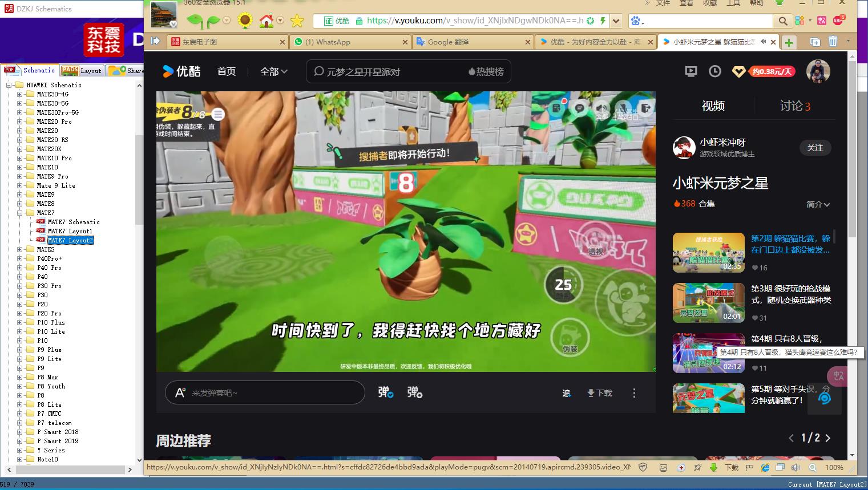The image size is (868, 490).
Task: Open the address bar dropdown arrow
Action: (616, 21)
